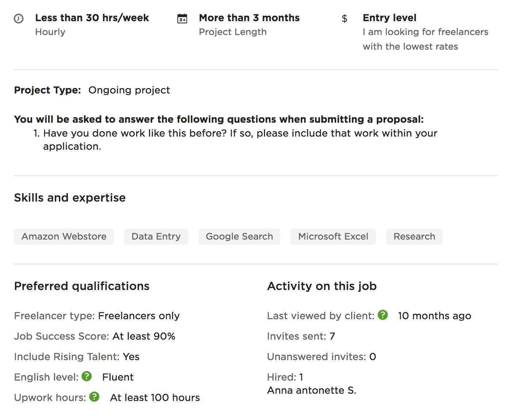This screenshot has width=514, height=420.
Task: Click the Less than 30 hrs/week text
Action: coord(92,18)
